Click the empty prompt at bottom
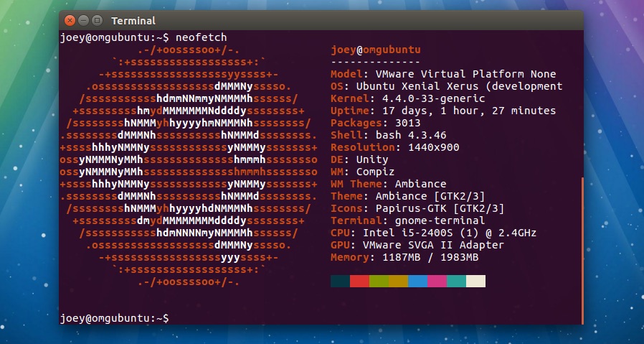This screenshot has height=344, width=644. (115, 317)
